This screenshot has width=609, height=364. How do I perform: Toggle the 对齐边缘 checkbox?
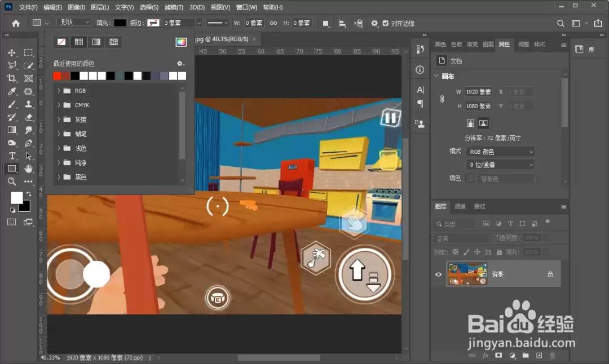tap(385, 23)
